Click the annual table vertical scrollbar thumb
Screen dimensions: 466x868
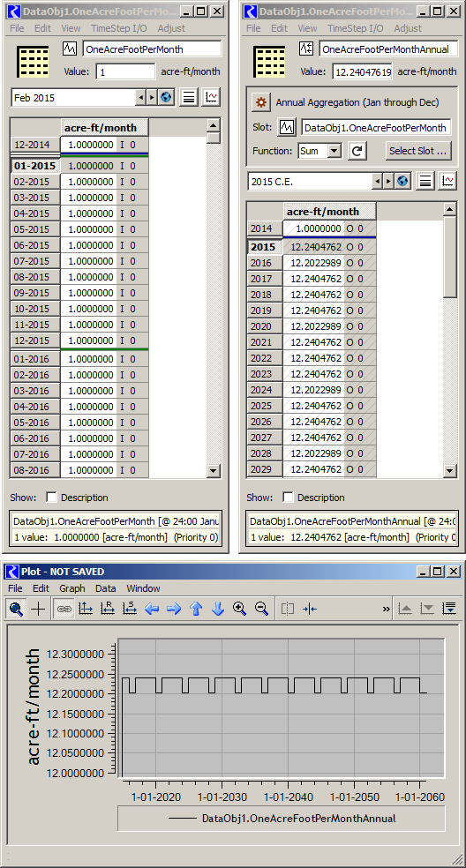(x=449, y=258)
